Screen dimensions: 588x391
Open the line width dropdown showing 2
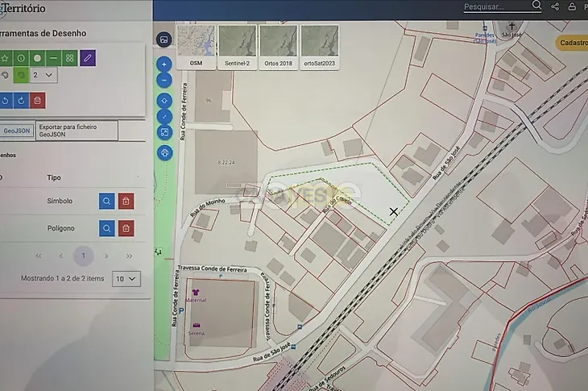[43, 75]
